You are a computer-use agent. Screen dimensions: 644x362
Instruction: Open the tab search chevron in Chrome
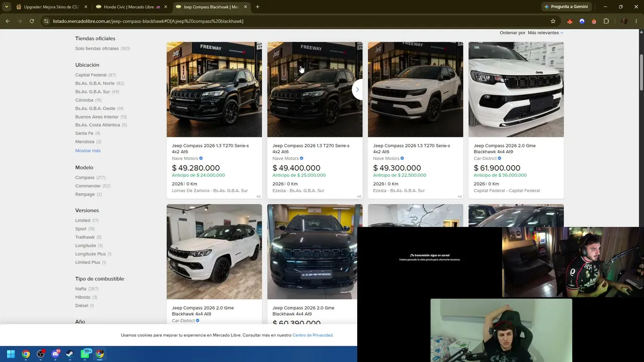tap(7, 7)
